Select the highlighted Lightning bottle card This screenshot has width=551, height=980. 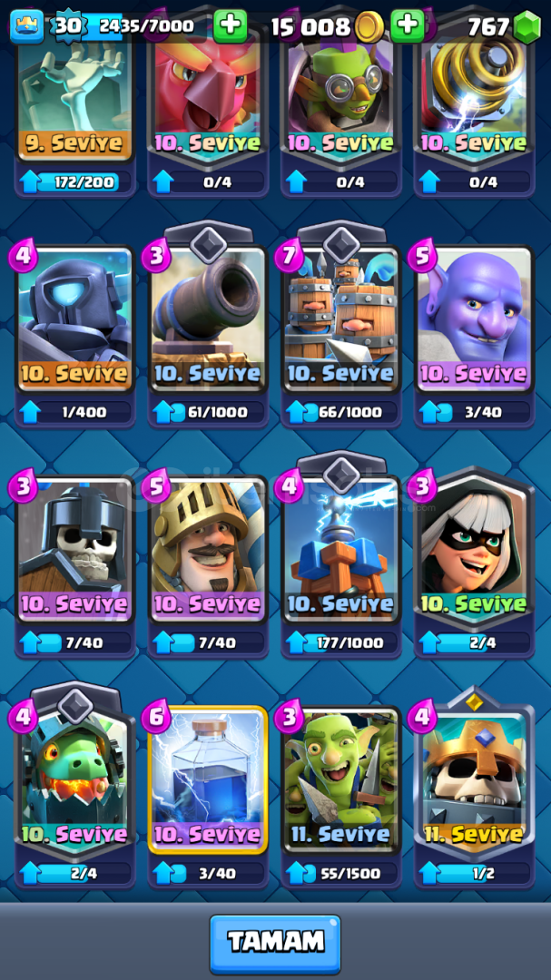(208, 780)
